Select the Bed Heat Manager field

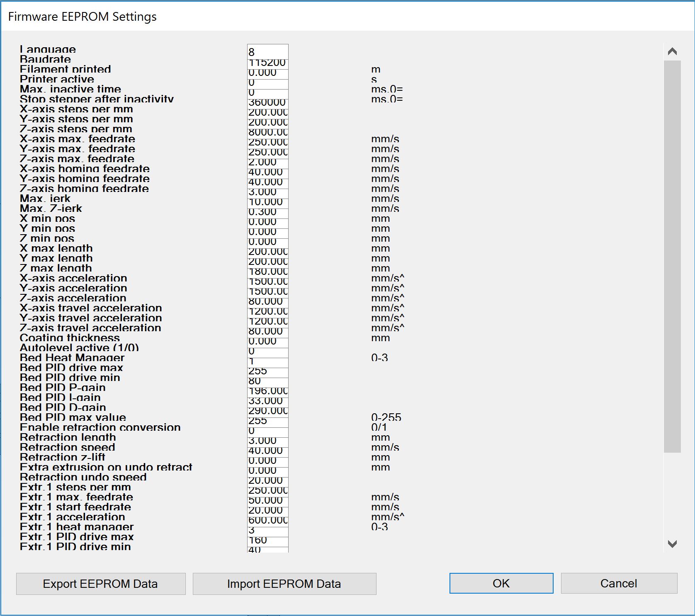pyautogui.click(x=267, y=361)
